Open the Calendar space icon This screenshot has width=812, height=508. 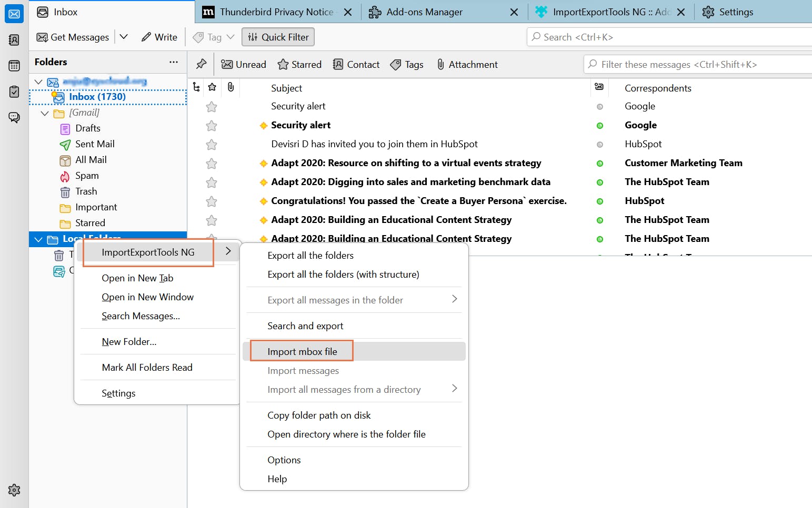14,66
